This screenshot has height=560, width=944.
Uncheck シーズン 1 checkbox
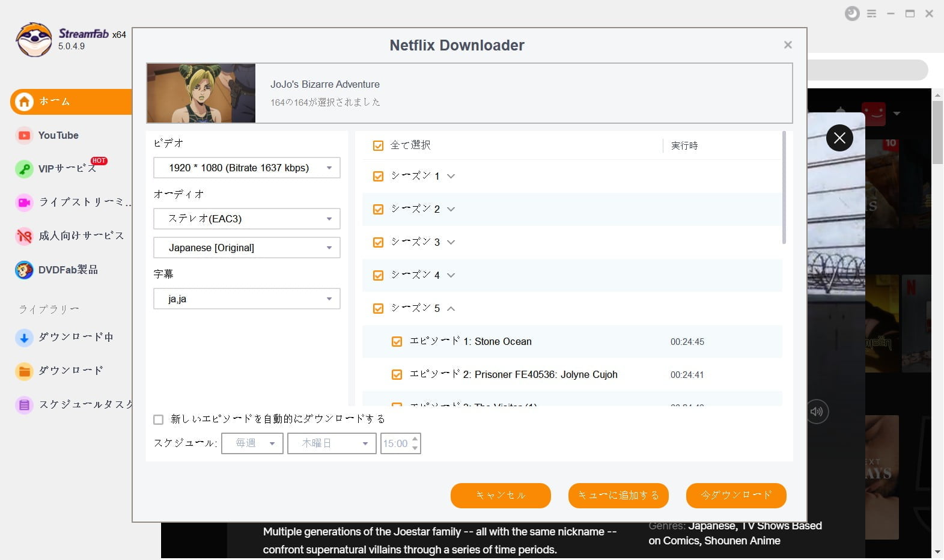point(378,176)
